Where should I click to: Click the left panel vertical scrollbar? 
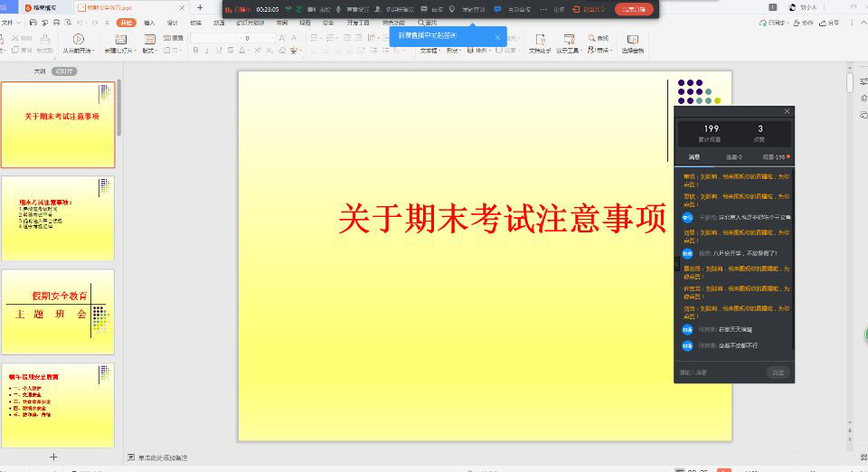tap(118, 109)
